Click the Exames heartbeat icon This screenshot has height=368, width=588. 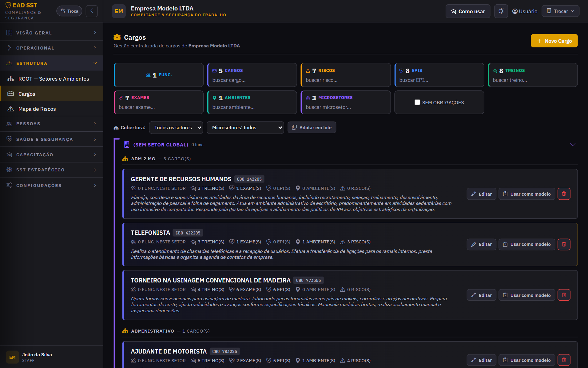point(121,98)
